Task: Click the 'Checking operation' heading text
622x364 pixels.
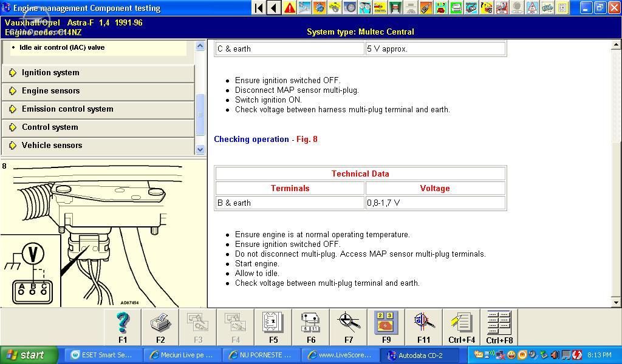Action: (251, 140)
